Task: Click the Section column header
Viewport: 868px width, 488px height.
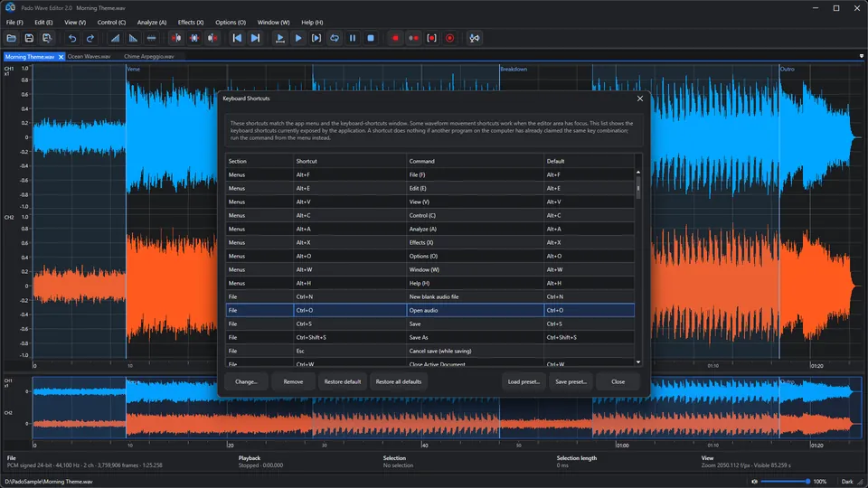Action: pyautogui.click(x=259, y=161)
